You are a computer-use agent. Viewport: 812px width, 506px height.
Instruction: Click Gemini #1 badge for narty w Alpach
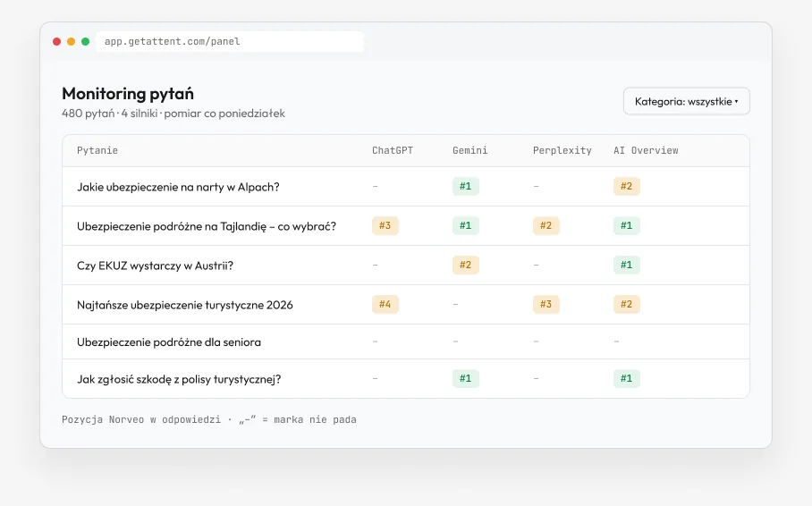(466, 186)
